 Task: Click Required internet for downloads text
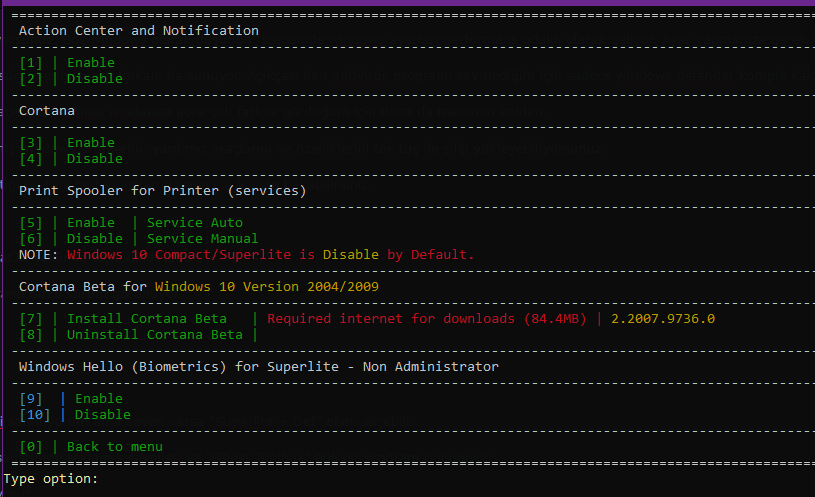(x=427, y=319)
